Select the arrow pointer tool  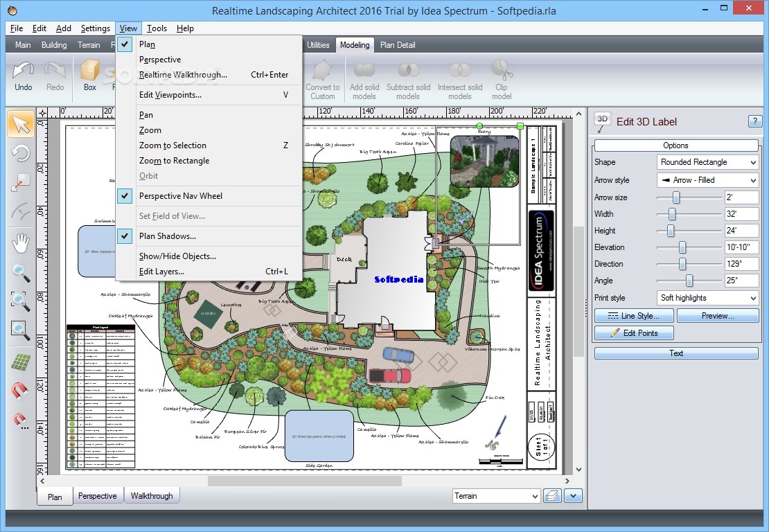click(x=21, y=123)
